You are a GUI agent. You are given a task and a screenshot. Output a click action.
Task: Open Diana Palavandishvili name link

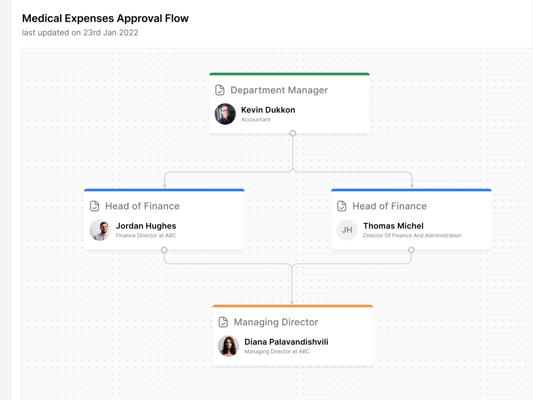(286, 342)
